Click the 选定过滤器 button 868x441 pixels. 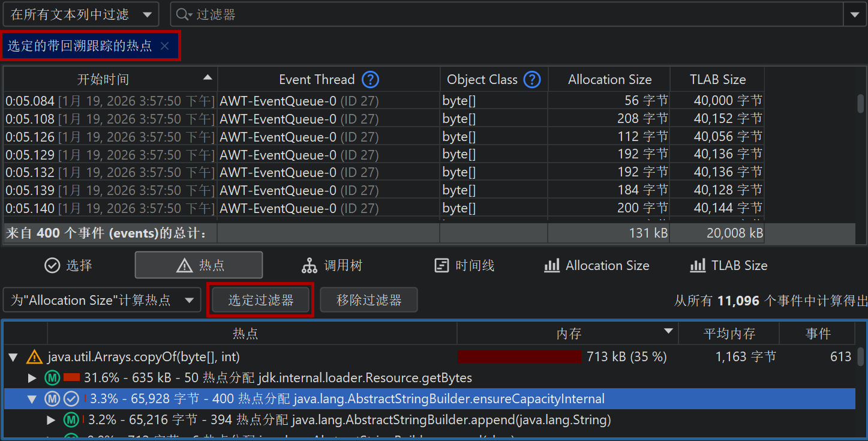(260, 300)
